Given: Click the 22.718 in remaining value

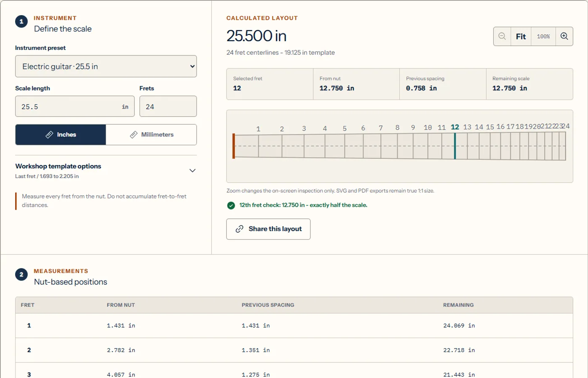Looking at the screenshot, I should click(459, 350).
